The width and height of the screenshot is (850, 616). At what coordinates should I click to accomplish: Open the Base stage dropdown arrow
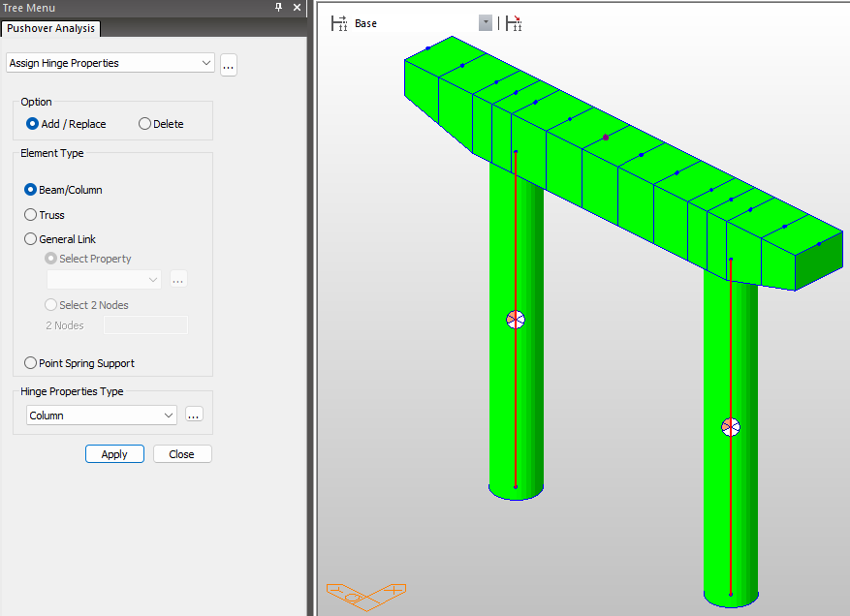pyautogui.click(x=485, y=23)
